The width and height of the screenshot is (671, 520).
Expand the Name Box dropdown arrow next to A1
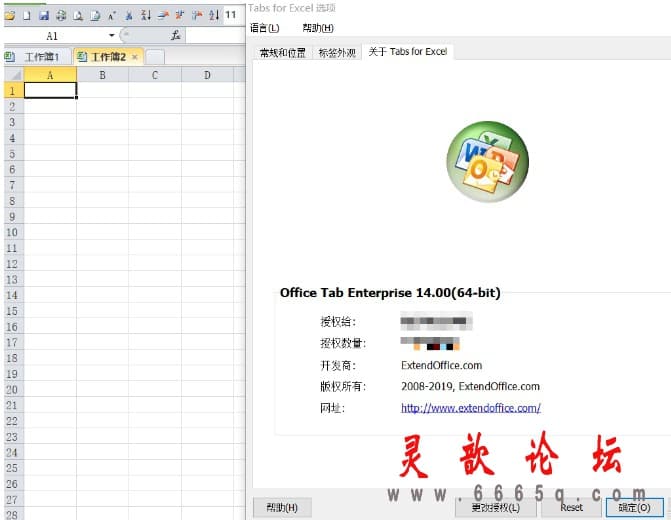(112, 36)
